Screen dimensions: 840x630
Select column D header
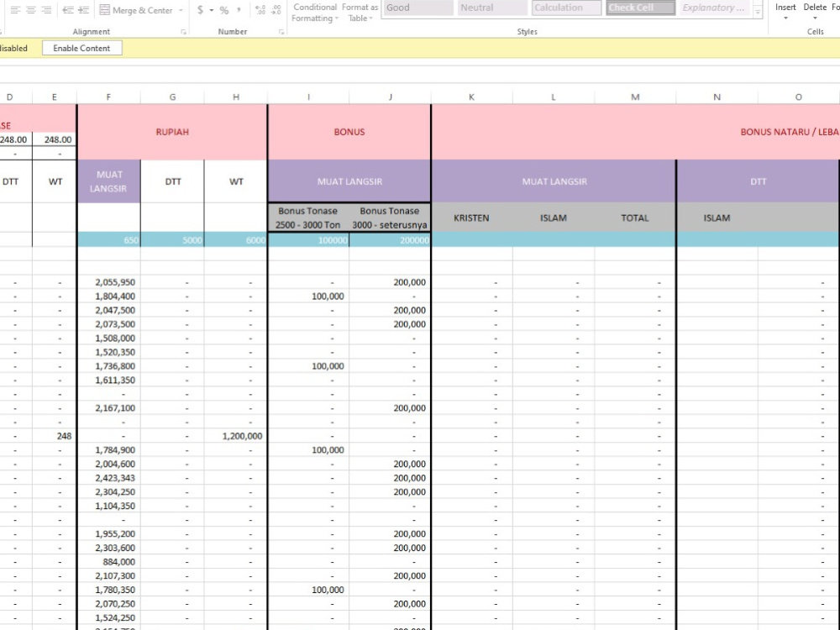pyautogui.click(x=9, y=97)
